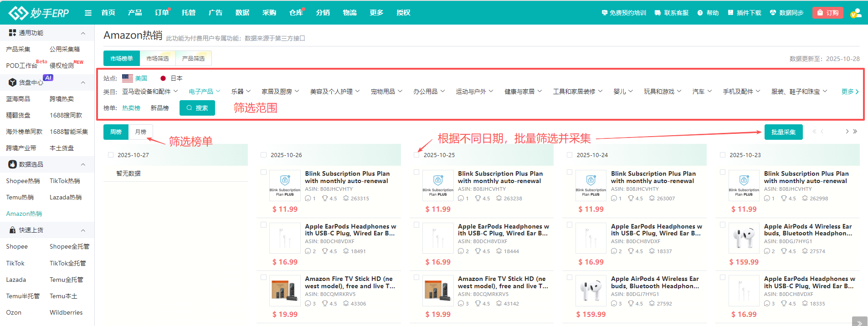Screen dimensions: 868x326
Task: Jump to last page double arrow
Action: pyautogui.click(x=855, y=132)
